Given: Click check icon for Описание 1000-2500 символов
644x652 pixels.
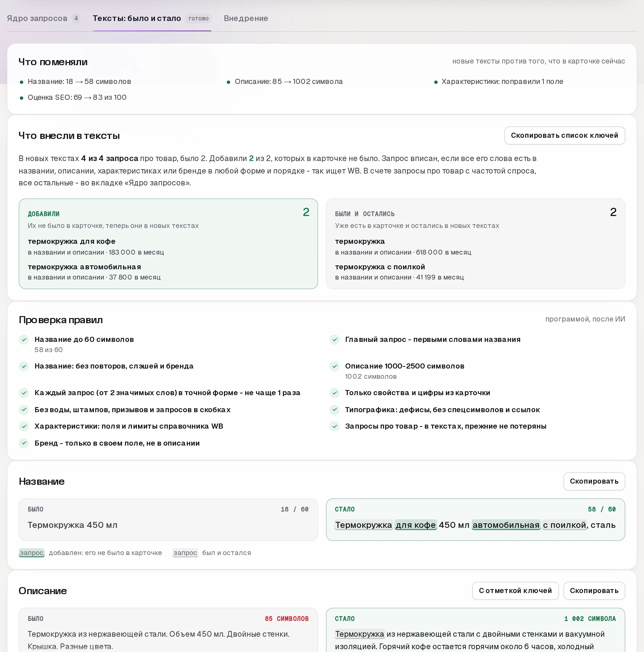Looking at the screenshot, I should tap(334, 366).
